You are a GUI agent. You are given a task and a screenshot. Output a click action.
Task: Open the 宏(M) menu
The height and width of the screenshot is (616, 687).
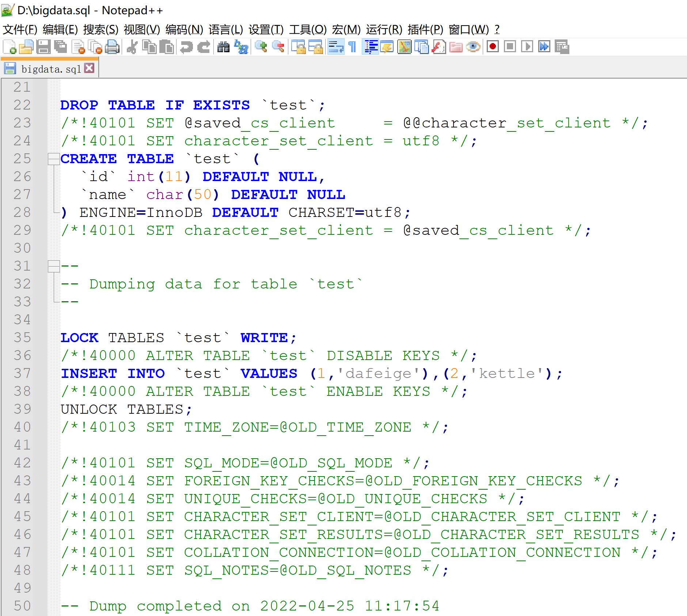click(346, 30)
